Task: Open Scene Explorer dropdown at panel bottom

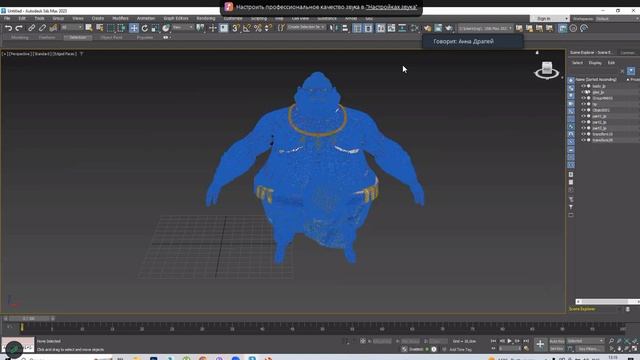Action: 595,309
